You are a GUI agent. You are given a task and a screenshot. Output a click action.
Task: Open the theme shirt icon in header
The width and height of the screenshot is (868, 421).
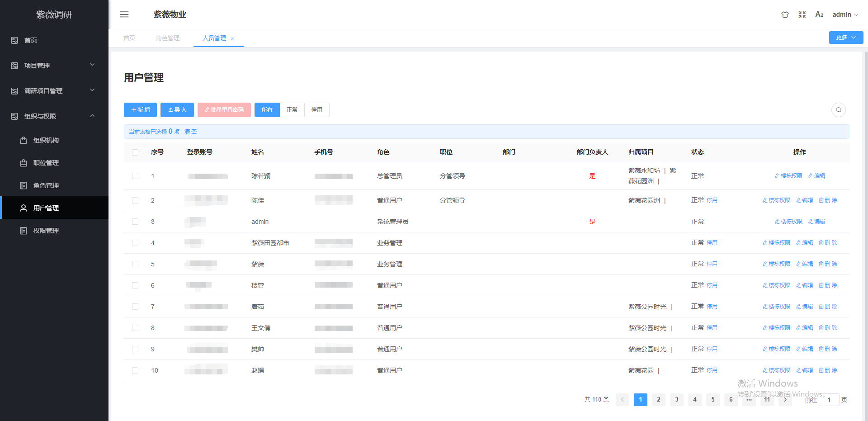[785, 14]
